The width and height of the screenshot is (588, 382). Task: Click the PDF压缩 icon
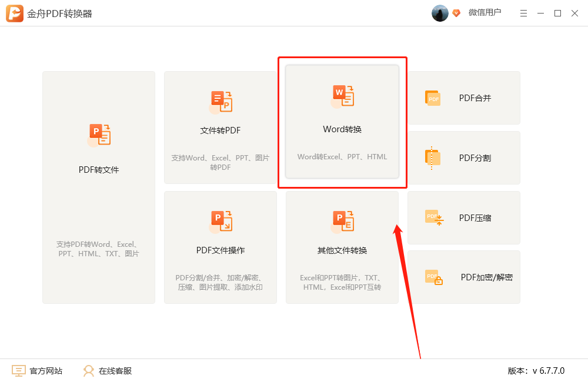click(435, 218)
